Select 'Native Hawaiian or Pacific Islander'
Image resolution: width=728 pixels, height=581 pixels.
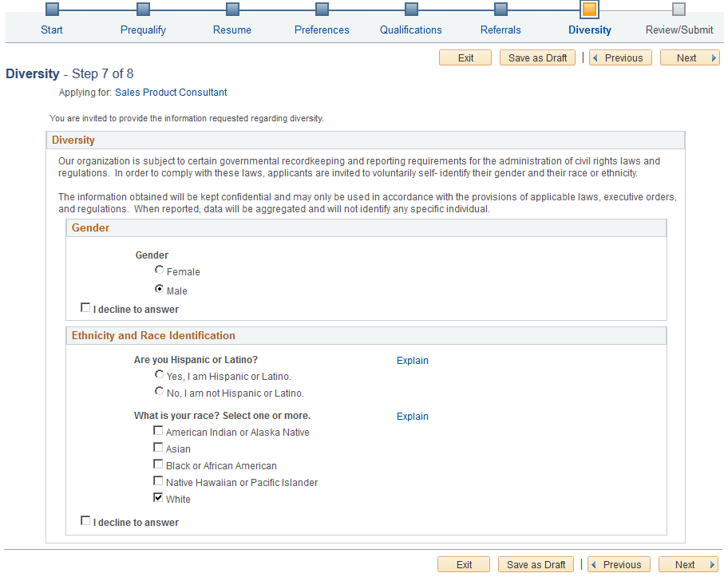point(158,480)
